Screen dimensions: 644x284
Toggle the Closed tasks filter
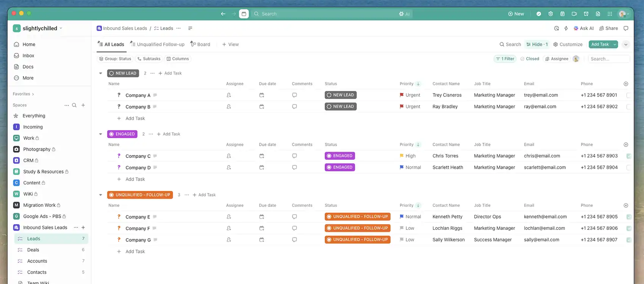point(529,59)
